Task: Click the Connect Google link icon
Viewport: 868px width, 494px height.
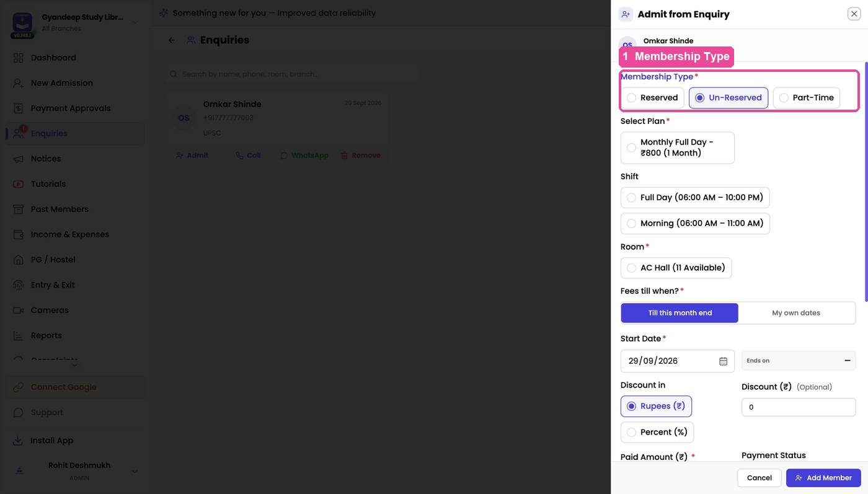Action: point(19,387)
